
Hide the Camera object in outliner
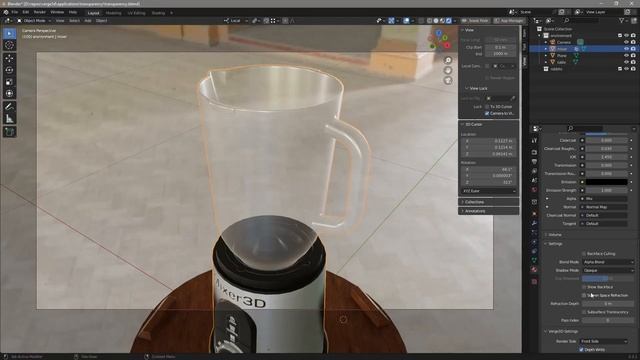[x=627, y=42]
